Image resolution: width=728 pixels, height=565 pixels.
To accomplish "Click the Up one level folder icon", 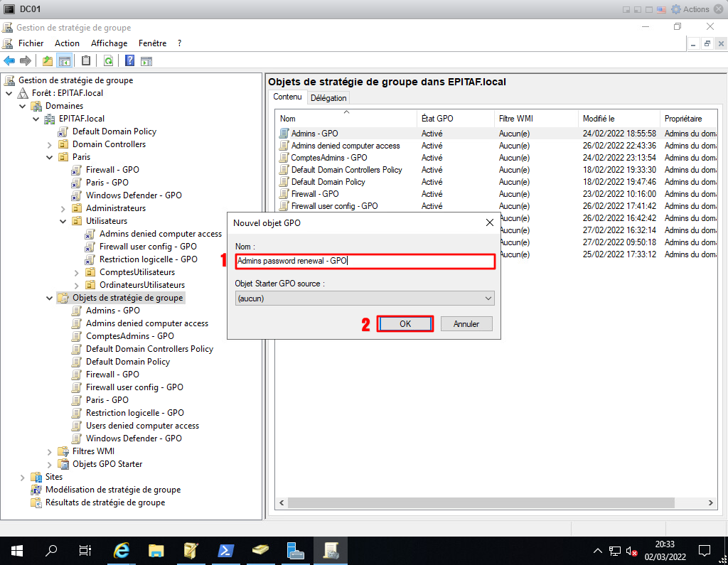I will (48, 60).
